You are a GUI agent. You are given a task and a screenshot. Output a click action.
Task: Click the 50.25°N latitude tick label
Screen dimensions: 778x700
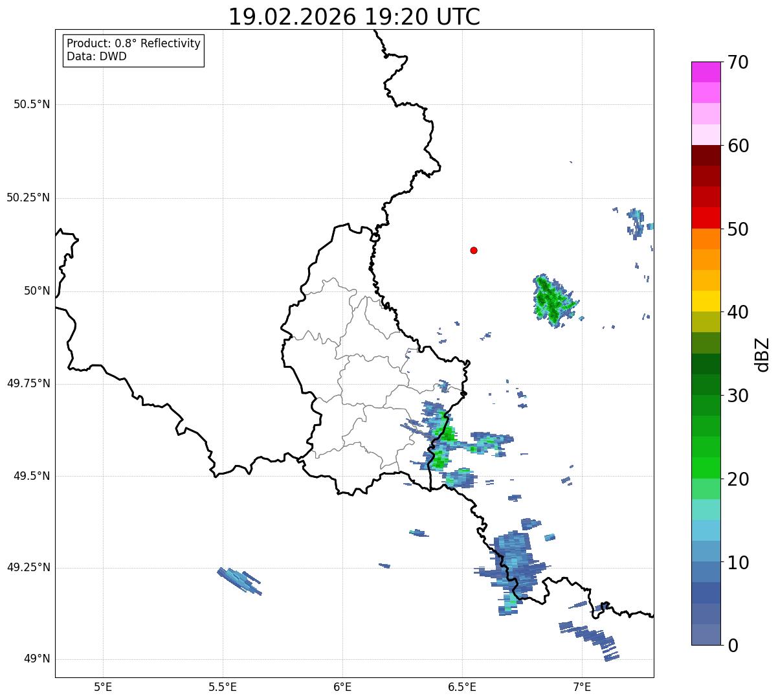pos(28,198)
